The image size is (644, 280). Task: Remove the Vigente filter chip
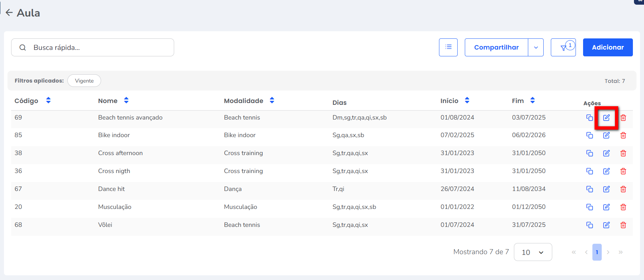[84, 81]
